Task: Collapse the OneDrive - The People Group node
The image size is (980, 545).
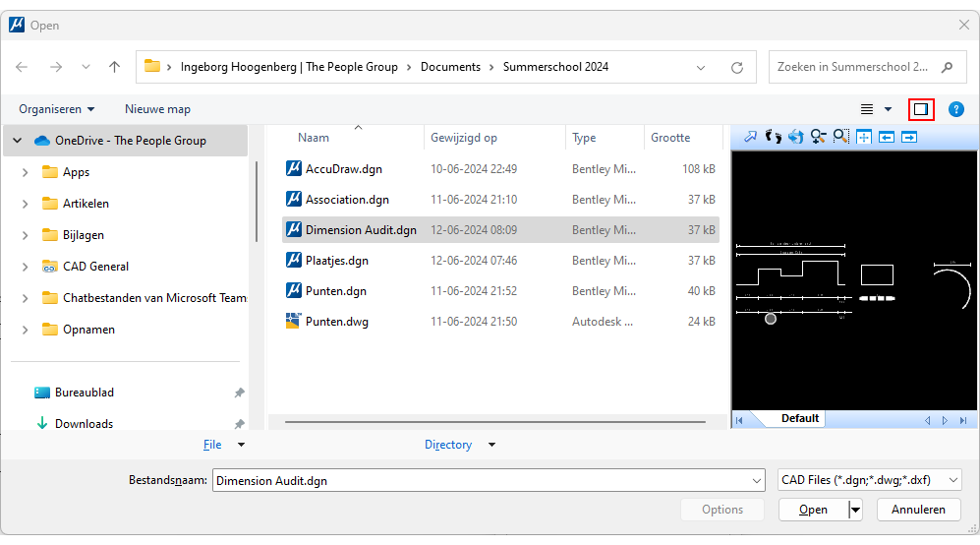Action: point(18,141)
